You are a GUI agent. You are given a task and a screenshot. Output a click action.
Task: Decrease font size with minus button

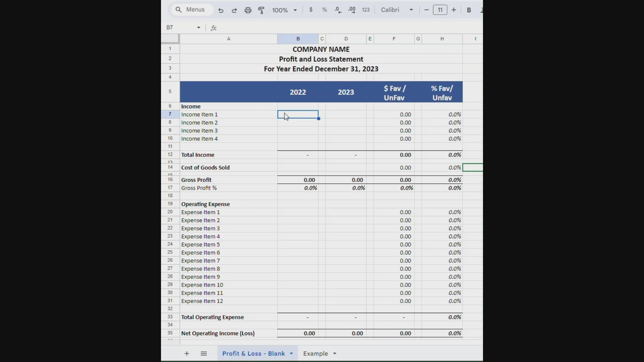pos(426,10)
